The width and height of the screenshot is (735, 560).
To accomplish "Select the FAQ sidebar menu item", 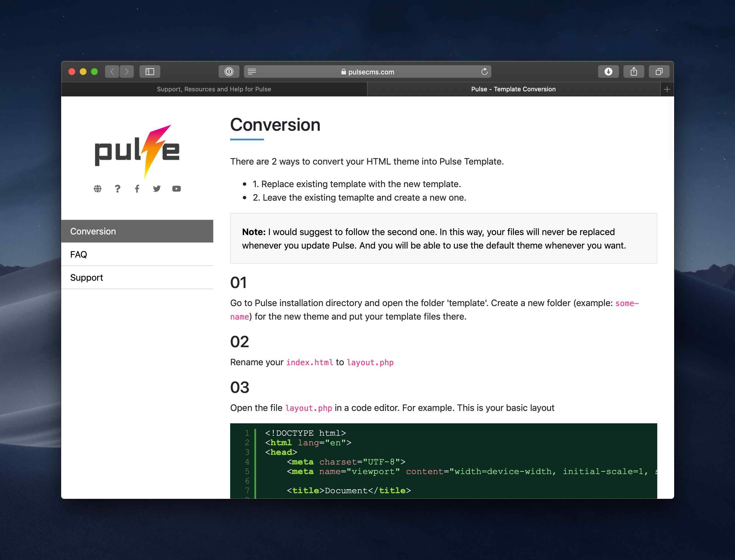I will [x=138, y=254].
